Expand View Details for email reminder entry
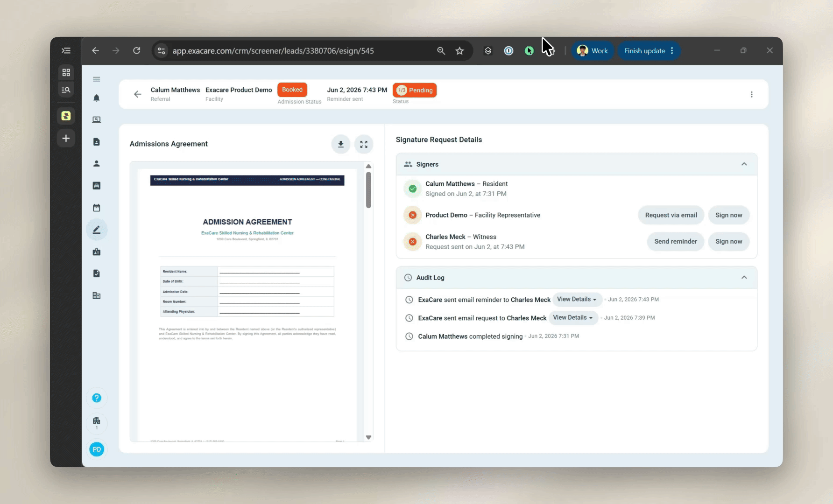This screenshot has height=504, width=833. 577,300
